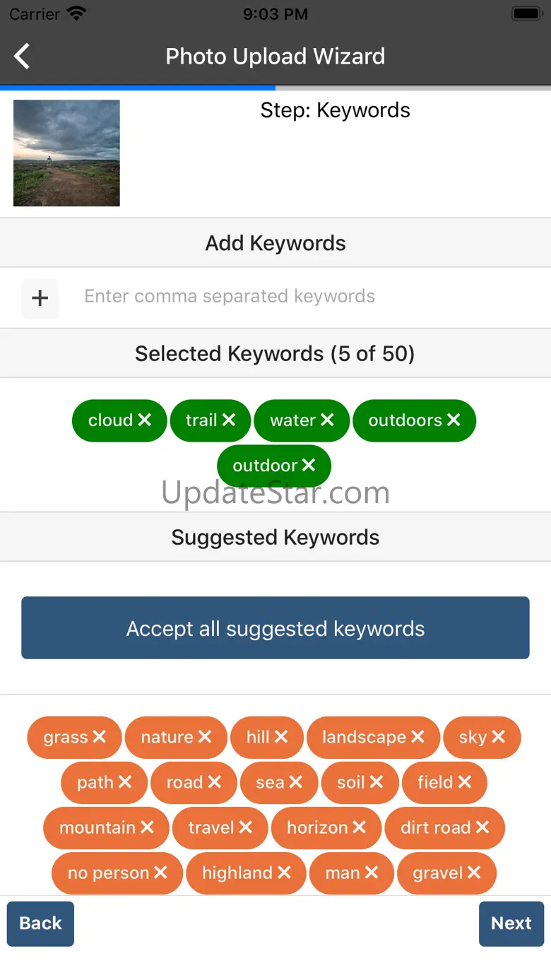Viewport: 551px width, 980px height.
Task: Go to the Next wizard step
Action: coord(511,923)
